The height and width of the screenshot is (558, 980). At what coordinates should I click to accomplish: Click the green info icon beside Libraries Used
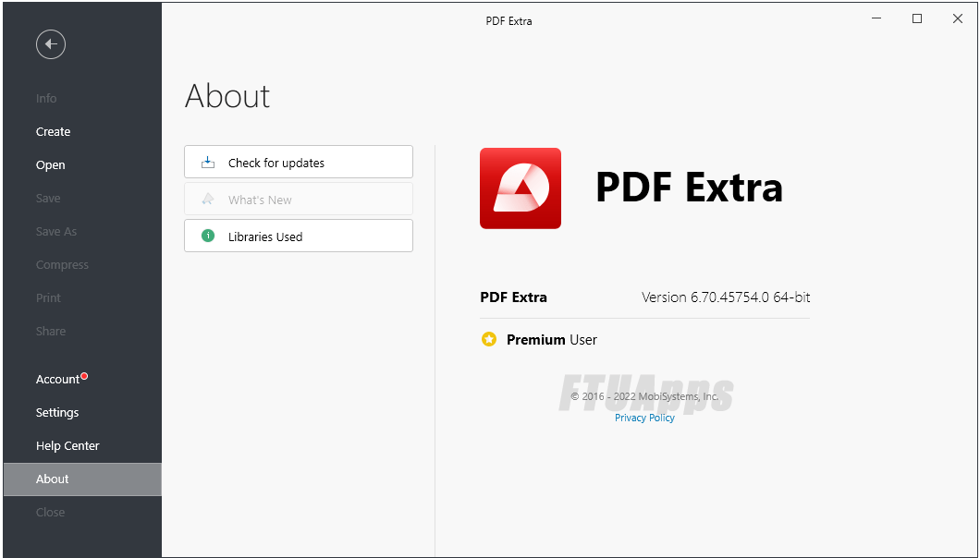pyautogui.click(x=207, y=237)
